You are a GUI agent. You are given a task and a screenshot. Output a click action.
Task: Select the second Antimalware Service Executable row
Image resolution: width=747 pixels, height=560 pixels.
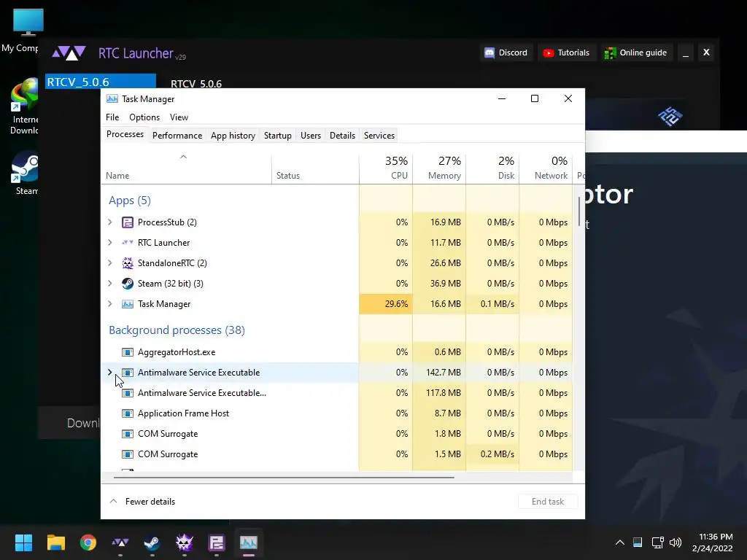(x=337, y=393)
